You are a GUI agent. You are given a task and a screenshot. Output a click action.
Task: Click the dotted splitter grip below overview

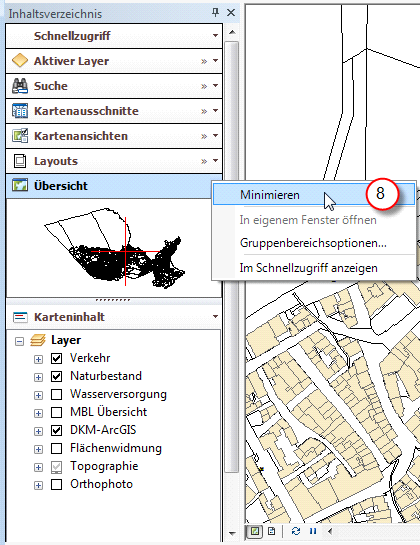(113, 300)
